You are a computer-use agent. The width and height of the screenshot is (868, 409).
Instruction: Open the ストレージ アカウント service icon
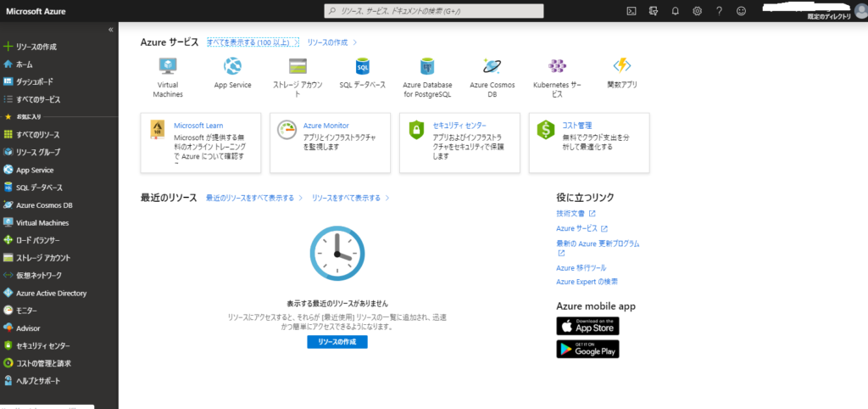298,66
